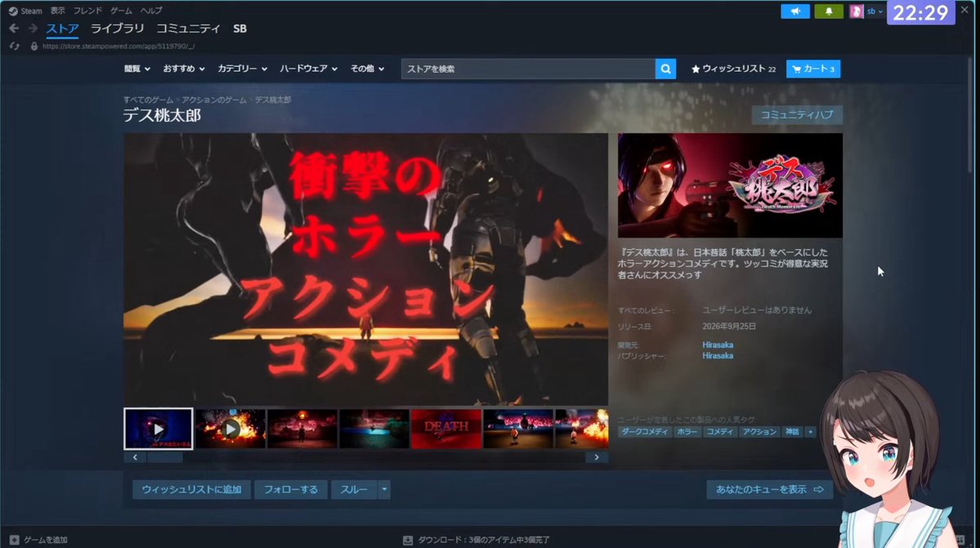Click the plus icon beside ゲームを追加
This screenshot has height=548, width=980.
point(15,540)
